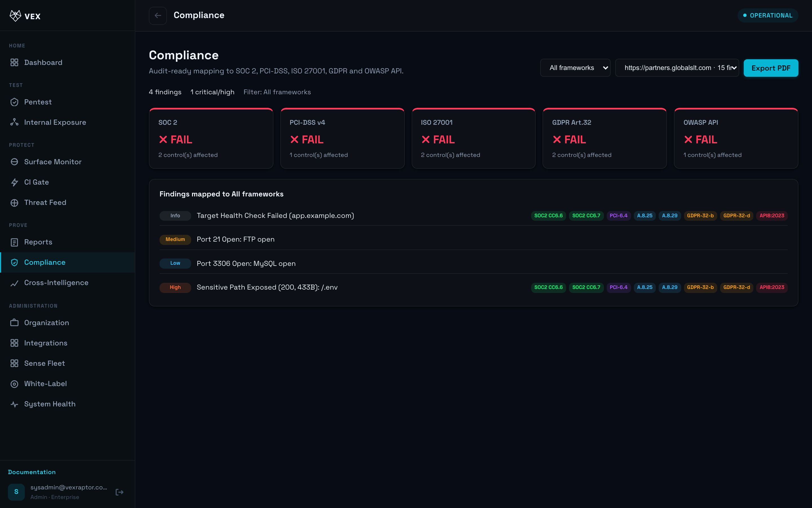Click A.8.25 tag on Sensitive Path row
The width and height of the screenshot is (812, 508).
pyautogui.click(x=645, y=288)
